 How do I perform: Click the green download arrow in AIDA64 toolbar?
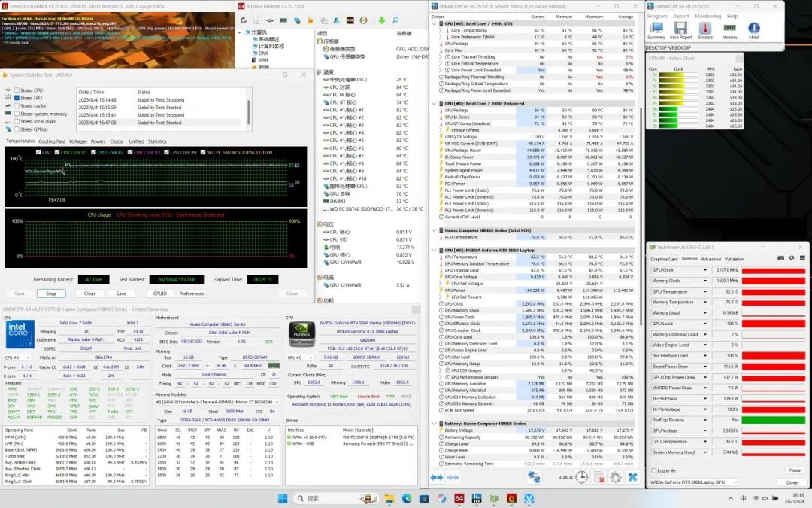[x=382, y=20]
